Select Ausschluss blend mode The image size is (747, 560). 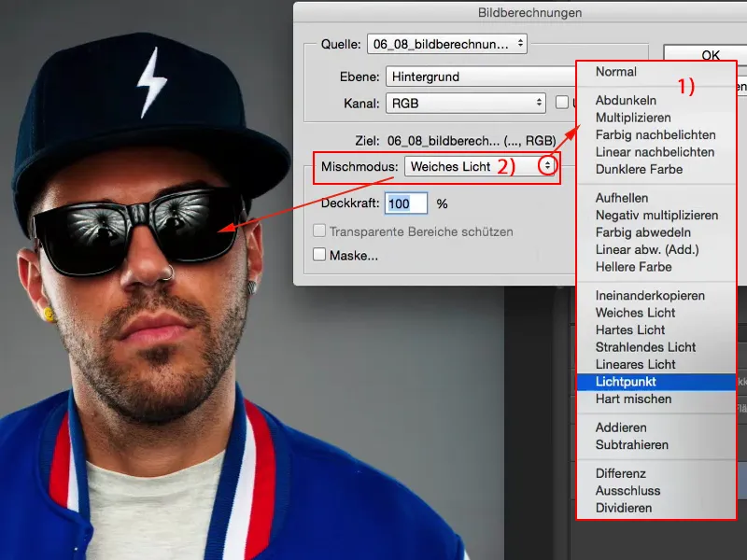(x=627, y=491)
